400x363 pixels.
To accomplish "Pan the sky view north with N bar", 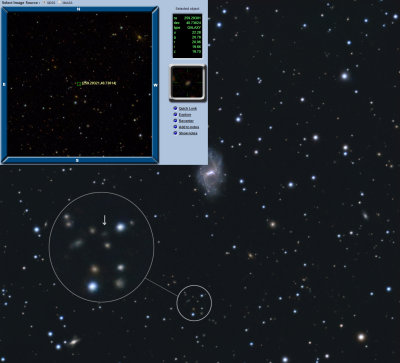I will coord(79,9).
